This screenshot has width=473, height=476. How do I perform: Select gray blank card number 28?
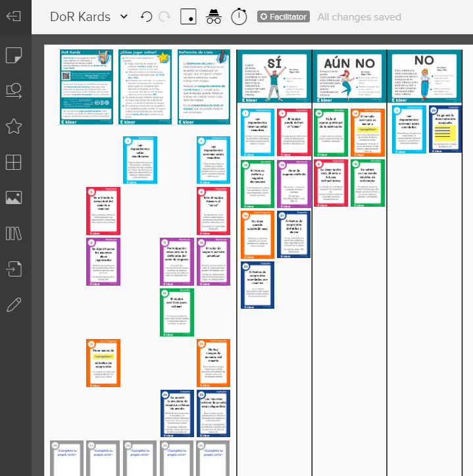(x=139, y=458)
